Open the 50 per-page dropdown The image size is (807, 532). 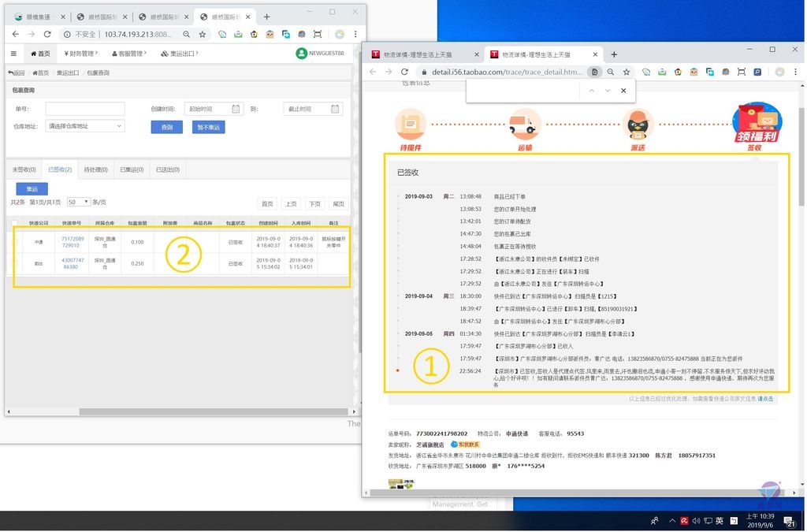pos(79,203)
